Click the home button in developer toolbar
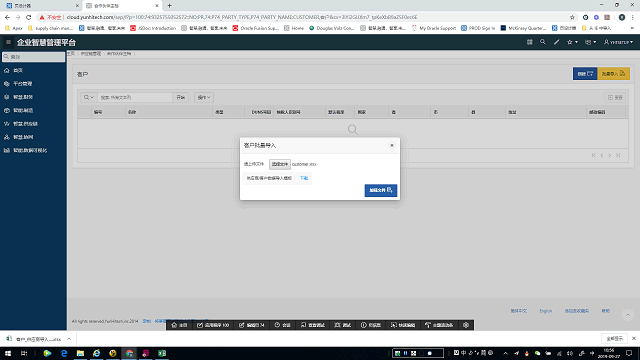Viewport: 640px width, 360px height. (180, 325)
